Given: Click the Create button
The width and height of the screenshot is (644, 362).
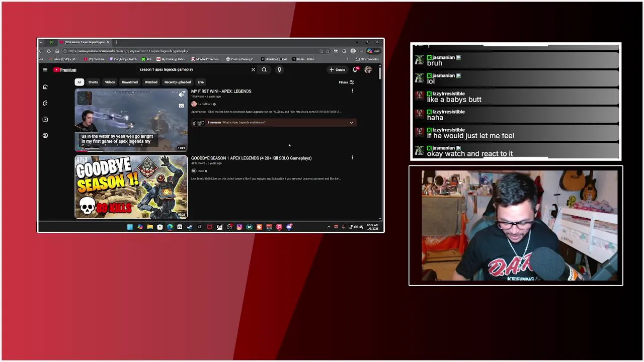Looking at the screenshot, I should 337,70.
